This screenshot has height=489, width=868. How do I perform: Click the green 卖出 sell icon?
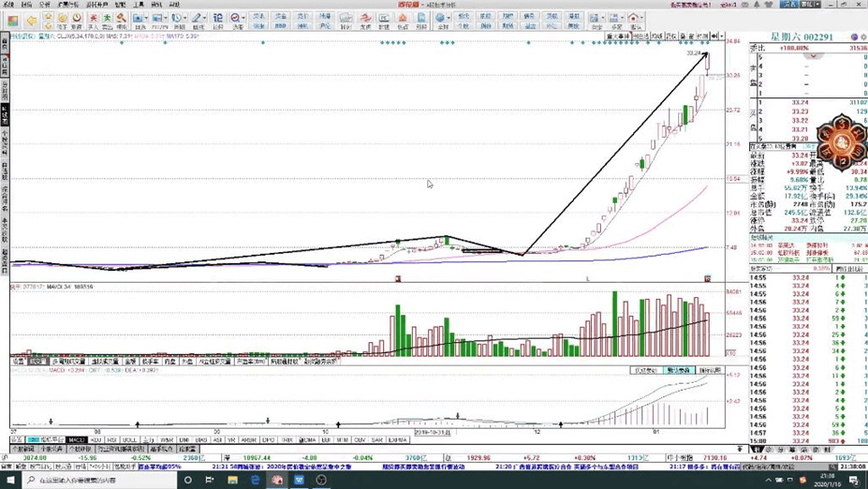click(108, 20)
